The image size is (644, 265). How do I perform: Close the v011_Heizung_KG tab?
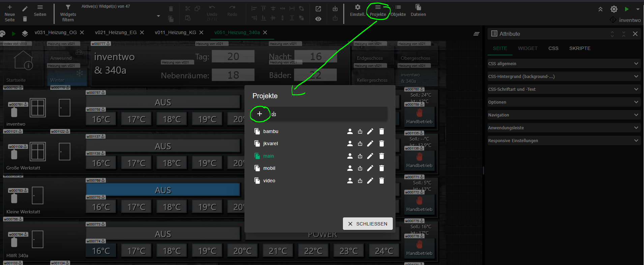(201, 32)
